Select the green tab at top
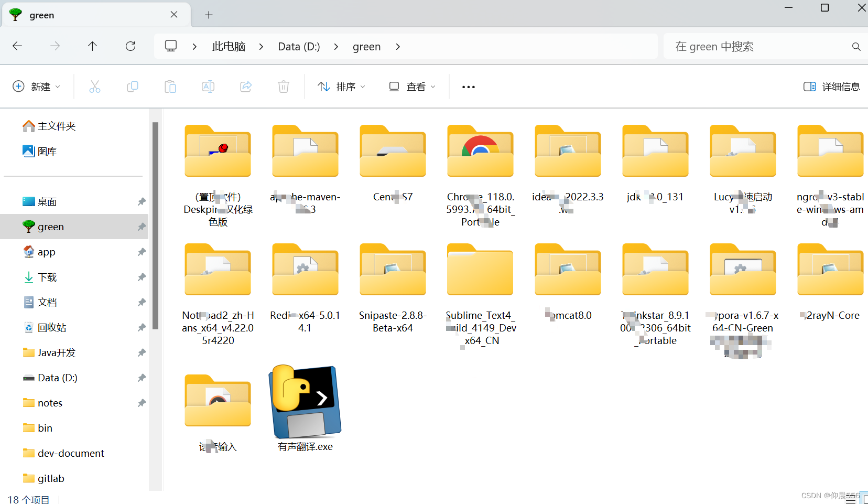Screen dimensions: 868x504 [96, 15]
